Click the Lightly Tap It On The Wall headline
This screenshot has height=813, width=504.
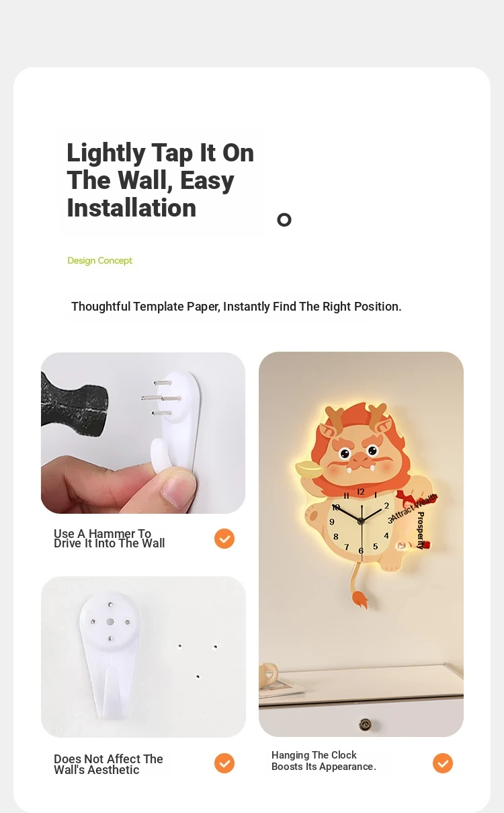tap(161, 180)
